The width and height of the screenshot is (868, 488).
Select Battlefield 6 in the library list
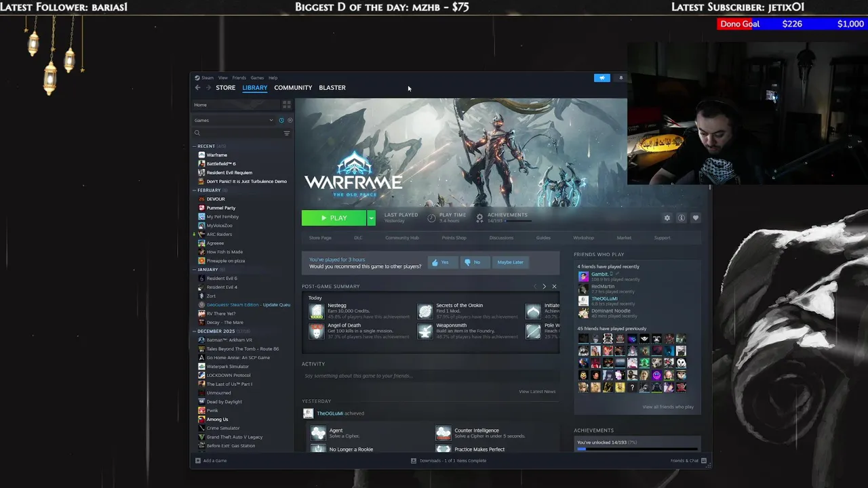[x=221, y=164]
